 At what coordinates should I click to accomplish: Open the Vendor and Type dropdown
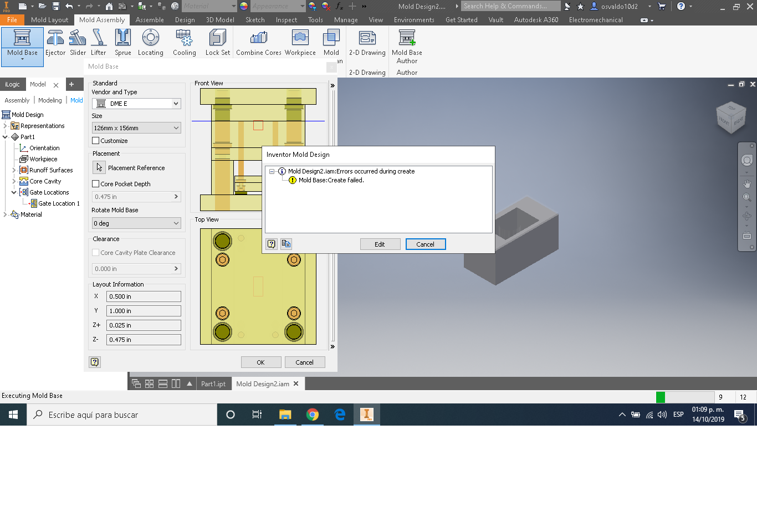pos(136,104)
